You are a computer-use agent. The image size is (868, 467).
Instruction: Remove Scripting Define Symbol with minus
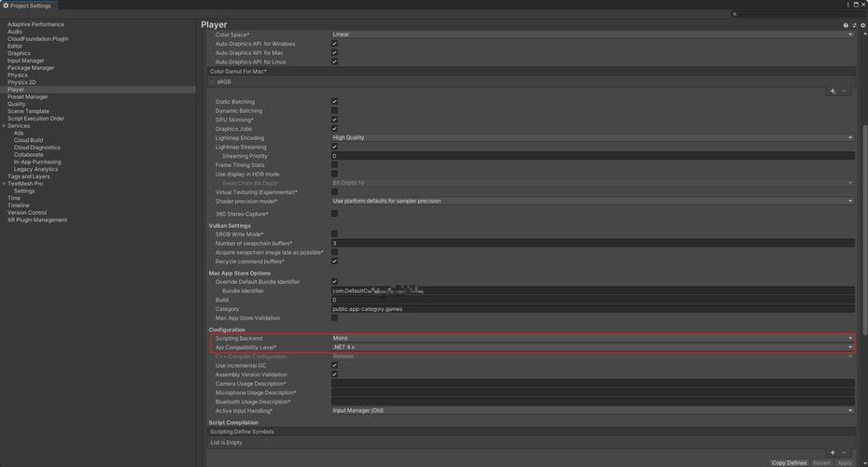[844, 453]
